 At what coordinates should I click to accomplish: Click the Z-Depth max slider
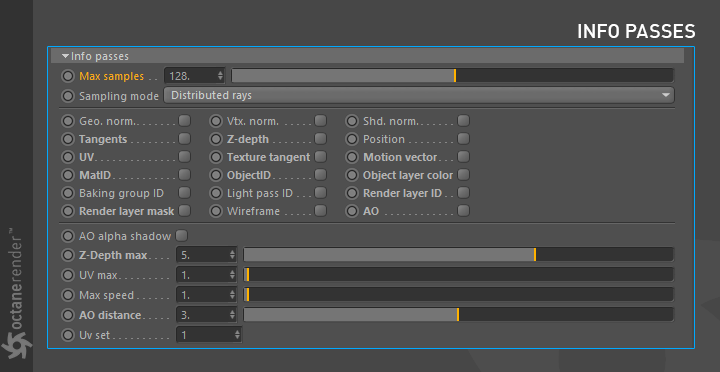pyautogui.click(x=458, y=254)
